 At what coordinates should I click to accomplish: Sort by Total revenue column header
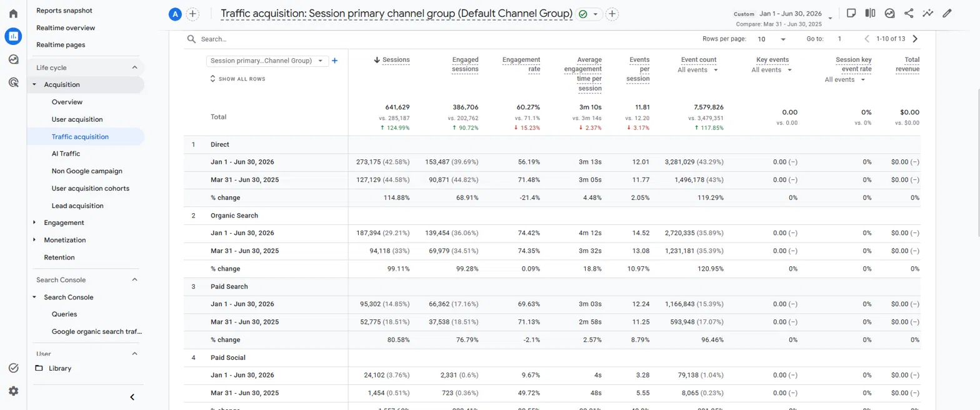point(906,64)
